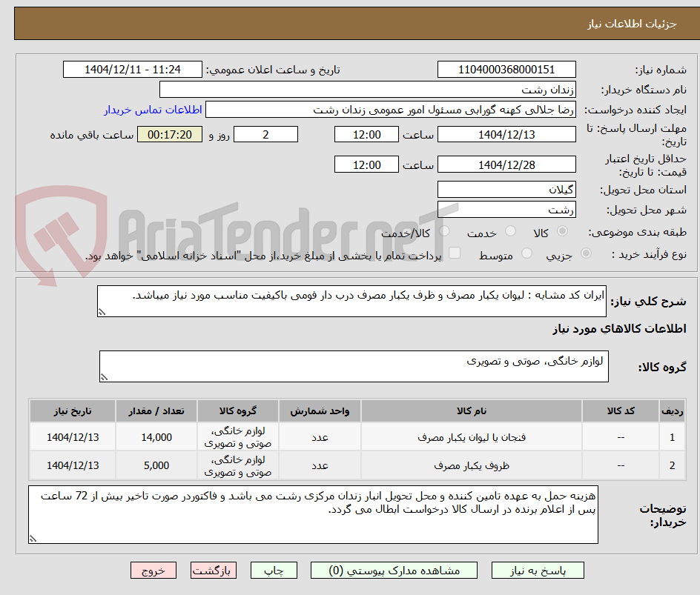Click the توضیحات خریدار text area

(x=313, y=515)
